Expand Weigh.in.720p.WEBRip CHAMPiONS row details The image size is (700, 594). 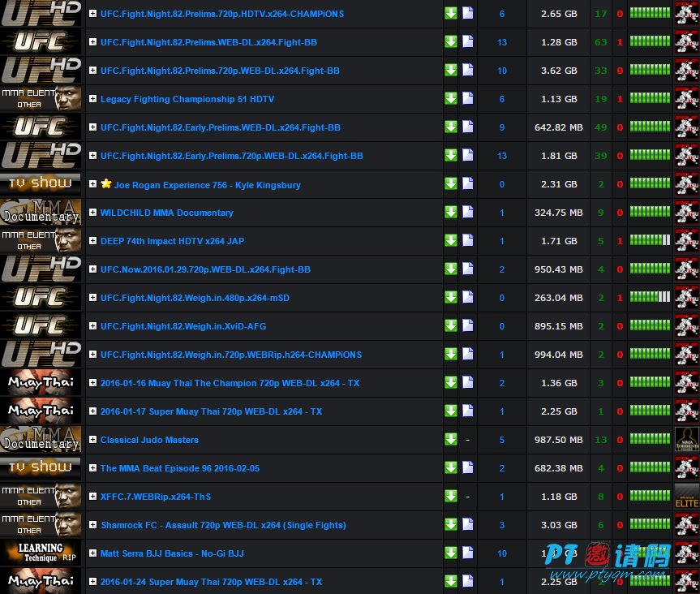[92, 354]
